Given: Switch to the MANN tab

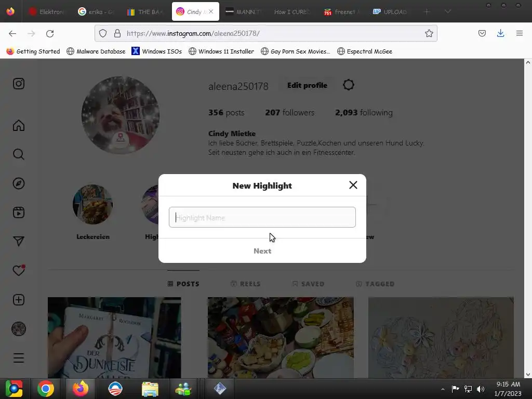Looking at the screenshot, I should click(244, 11).
